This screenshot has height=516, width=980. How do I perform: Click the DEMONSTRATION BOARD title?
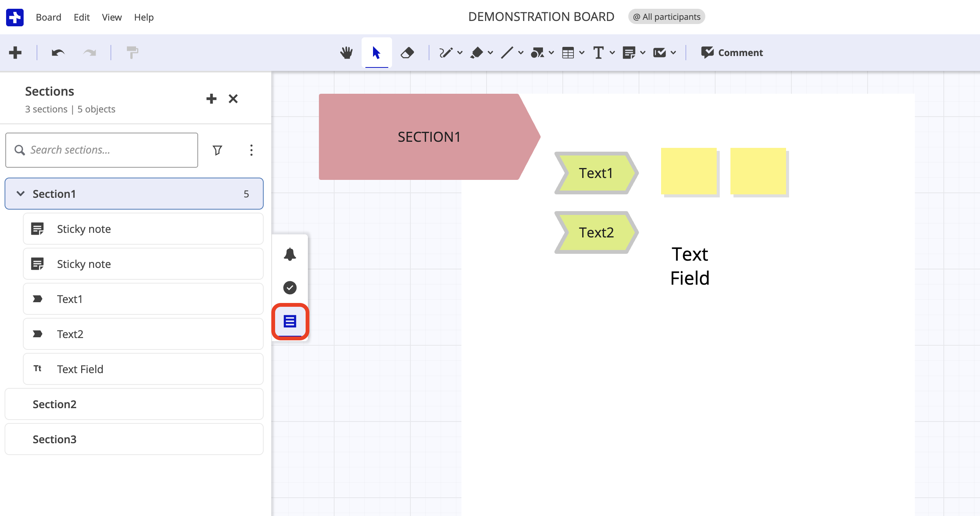[x=541, y=17]
